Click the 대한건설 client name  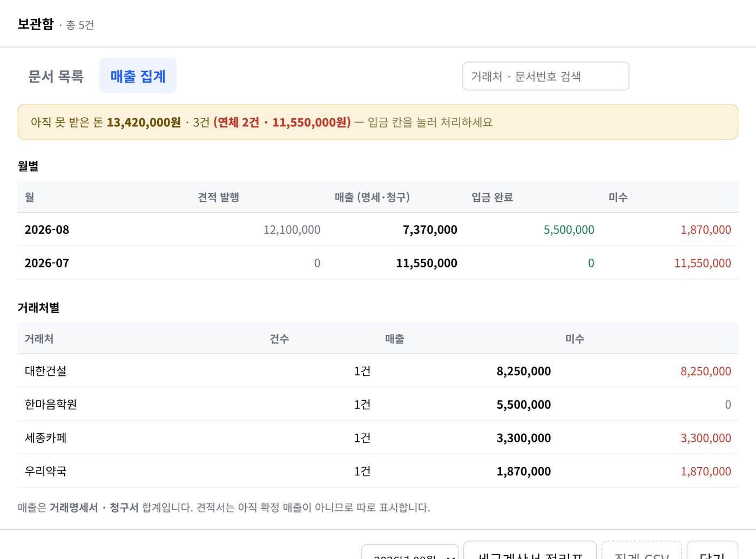[x=46, y=371]
